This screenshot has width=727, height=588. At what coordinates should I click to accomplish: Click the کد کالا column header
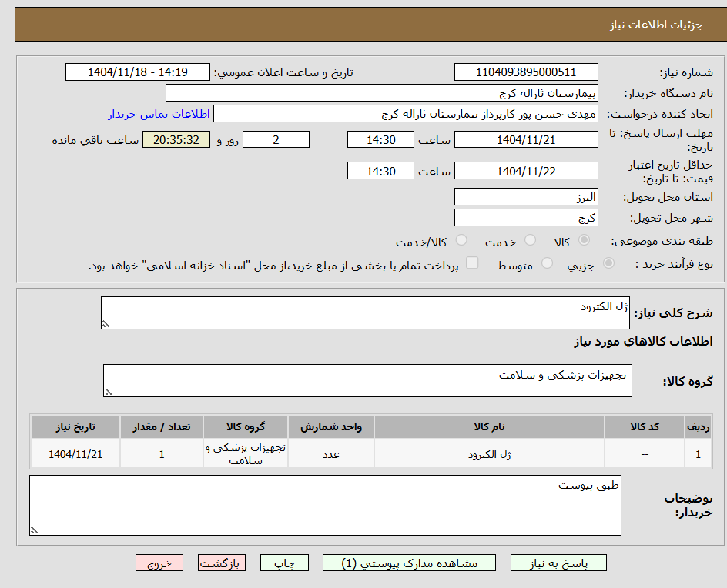click(x=645, y=426)
